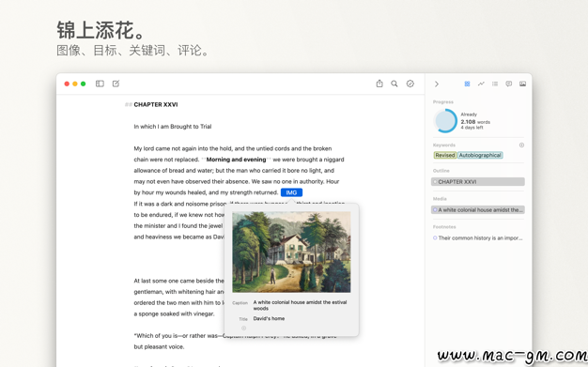Create a new sheet with compose icon
This screenshot has width=588, height=367.
pos(116,84)
